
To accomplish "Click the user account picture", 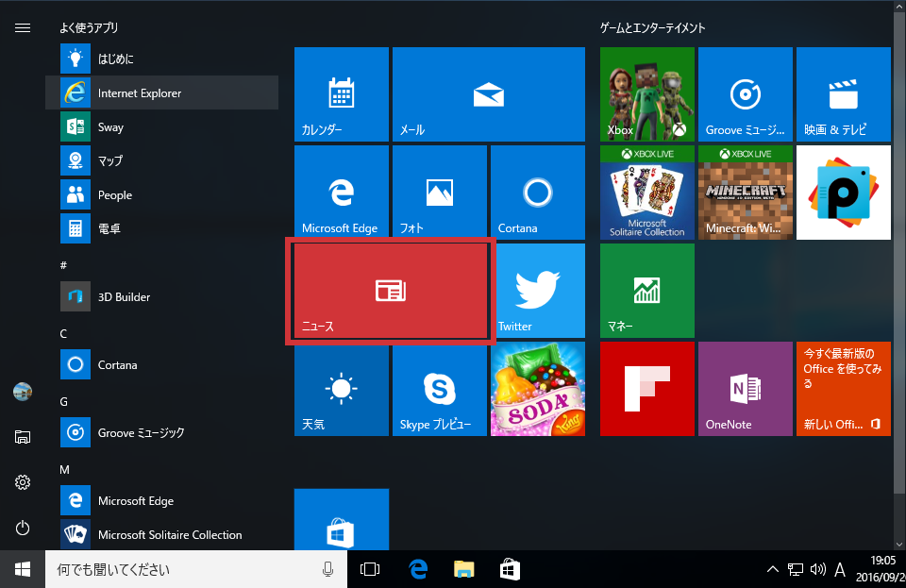I will [x=23, y=392].
